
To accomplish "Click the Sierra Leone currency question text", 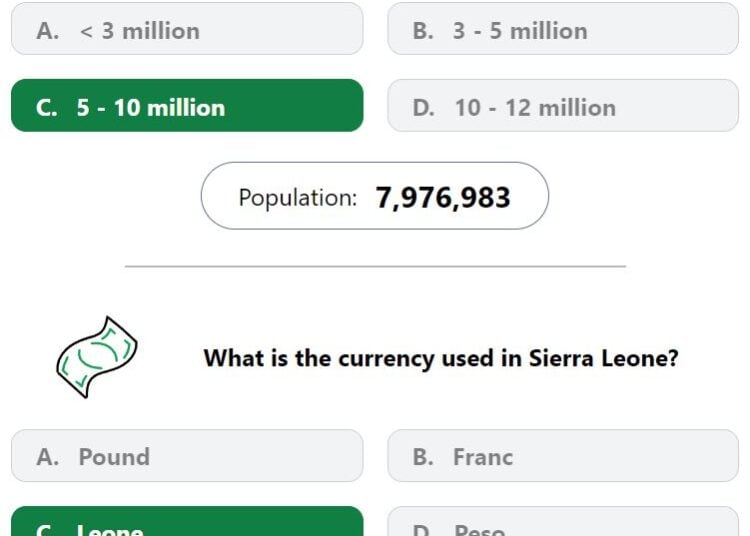I will point(441,358).
